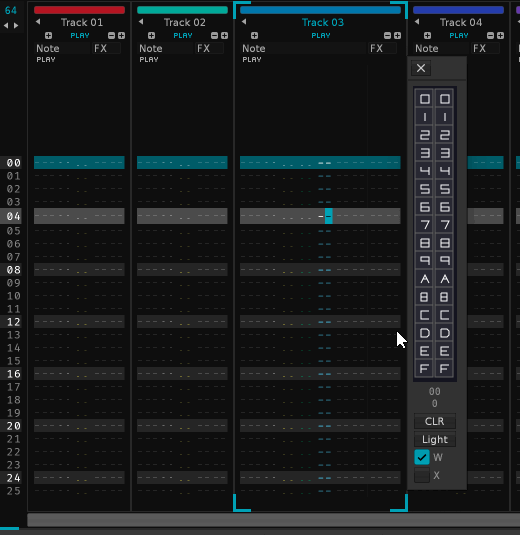Remove effect column on Track 03

click(387, 35)
